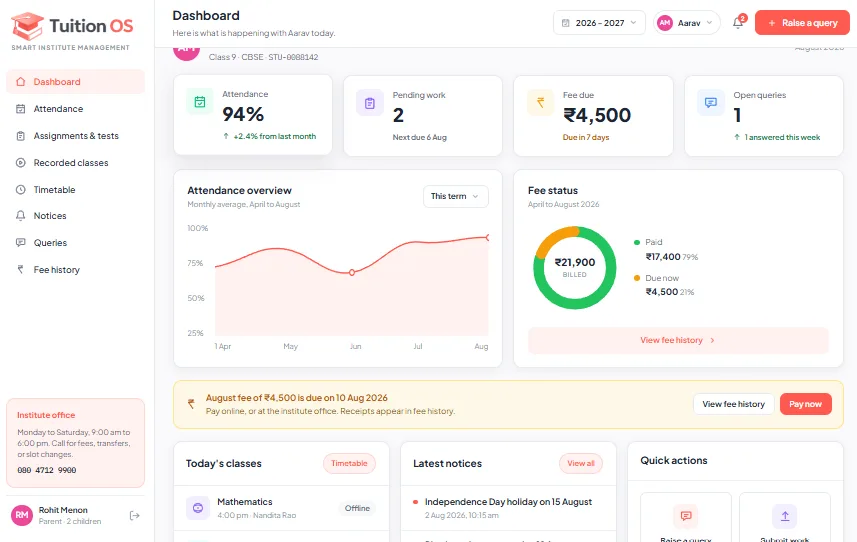
Task: Click View fee history under Fee status
Action: (678, 340)
